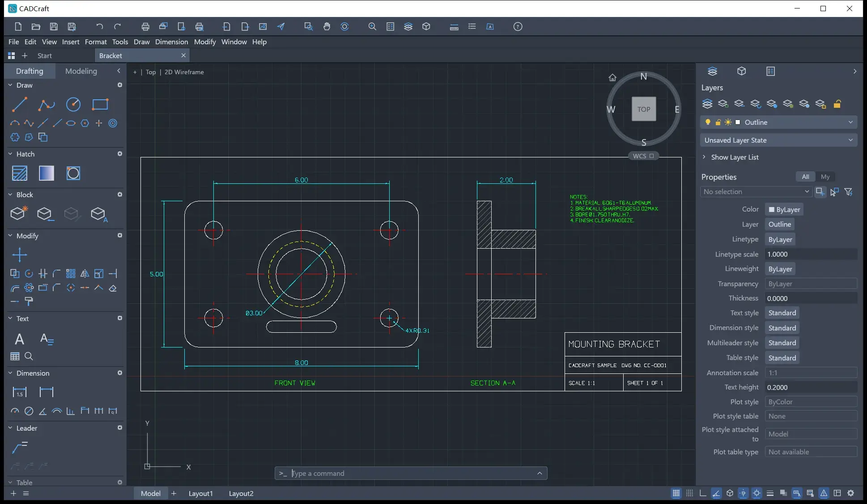Choose the Gradient hatch tool
The width and height of the screenshot is (867, 504).
(47, 173)
